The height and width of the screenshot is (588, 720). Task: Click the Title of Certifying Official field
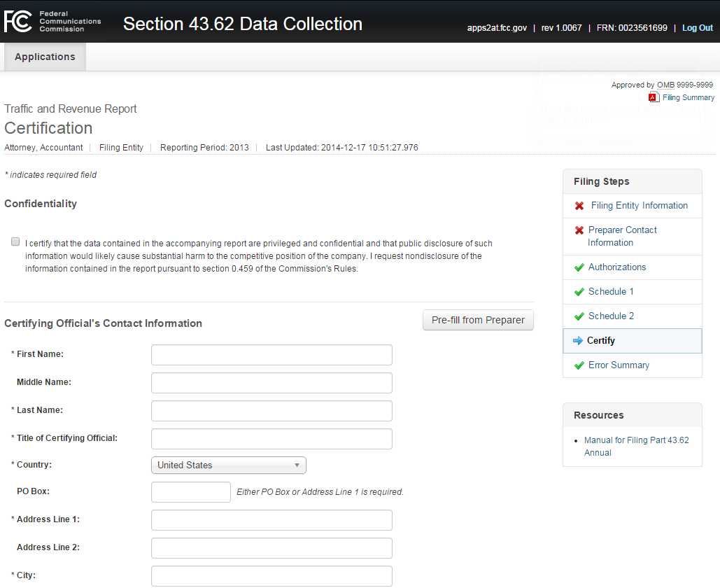click(271, 439)
